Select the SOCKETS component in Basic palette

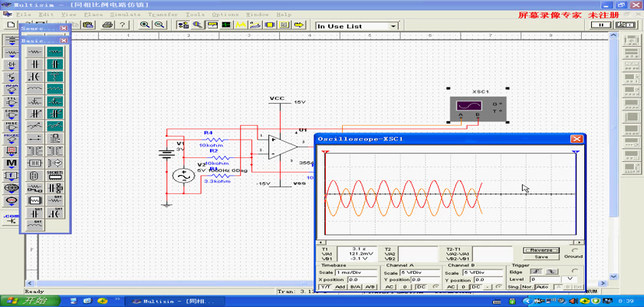pyautogui.click(x=55, y=176)
